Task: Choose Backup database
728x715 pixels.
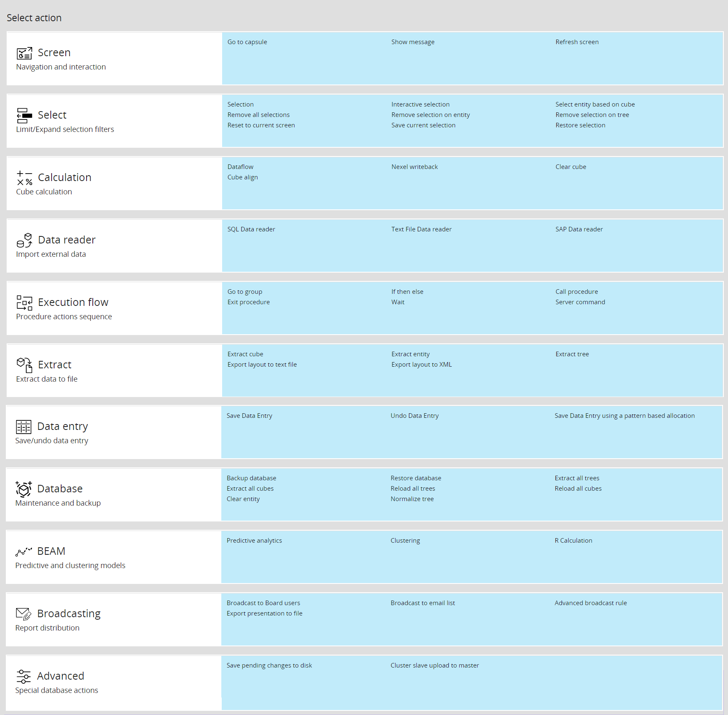Action: (251, 478)
